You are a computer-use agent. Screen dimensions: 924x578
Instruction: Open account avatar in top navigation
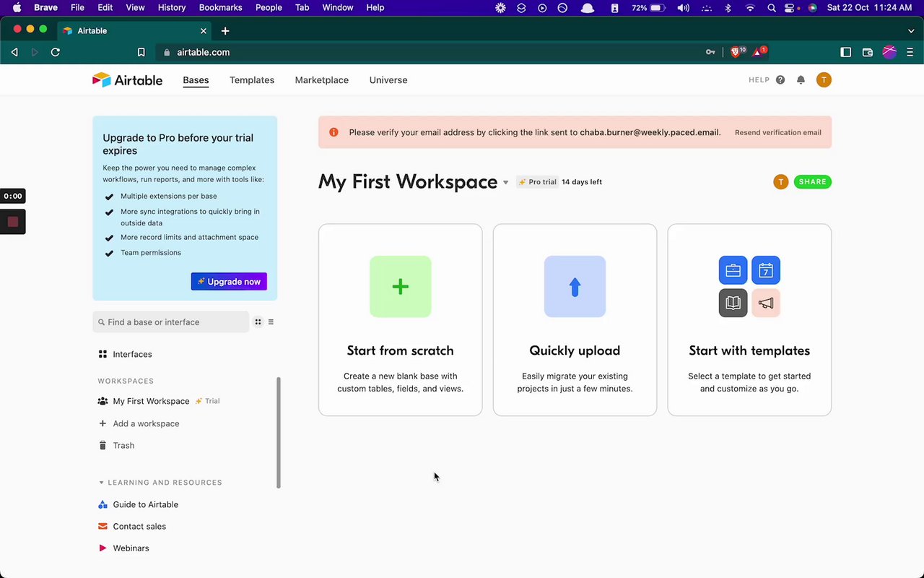824,80
